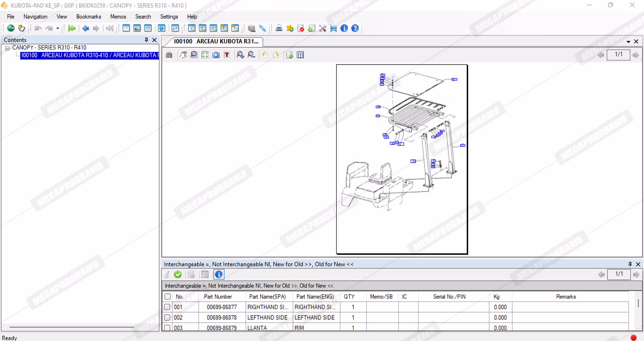Switch to the I00100 ARCEAU KUBOTA tab
The height and width of the screenshot is (341, 644).
pos(215,42)
